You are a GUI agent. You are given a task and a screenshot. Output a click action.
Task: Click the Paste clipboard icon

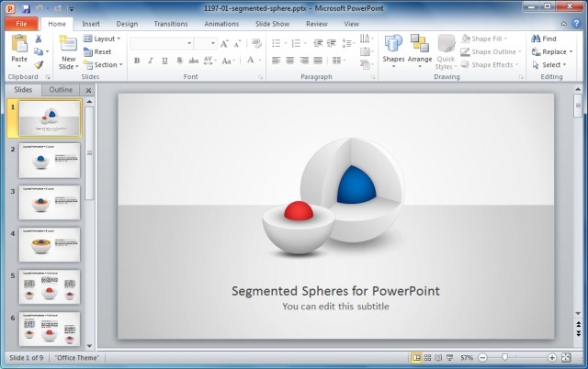tap(19, 45)
